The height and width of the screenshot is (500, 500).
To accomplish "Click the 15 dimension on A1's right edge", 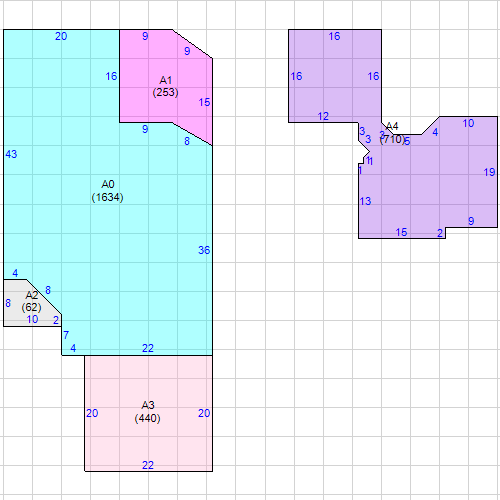I will 204,102.
